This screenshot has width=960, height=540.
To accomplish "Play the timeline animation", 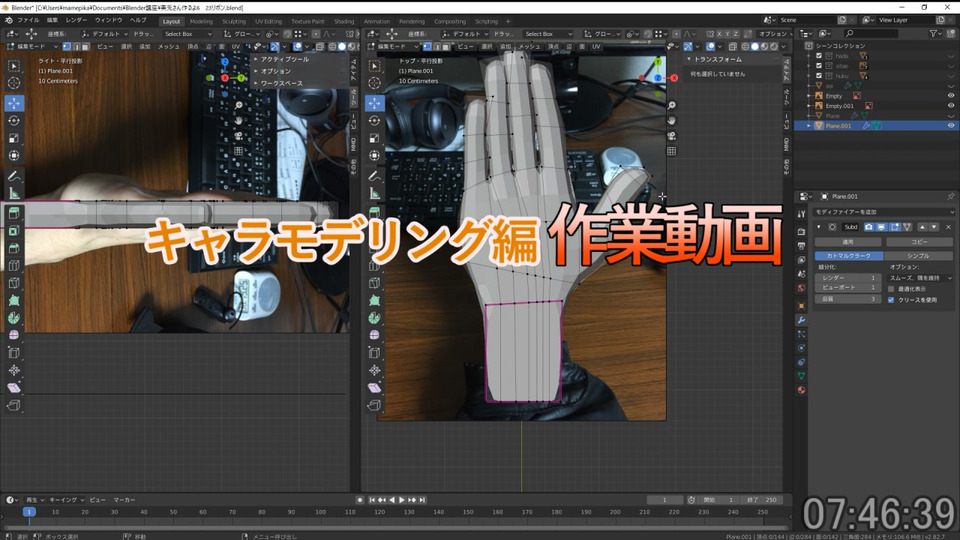I will pyautogui.click(x=402, y=500).
